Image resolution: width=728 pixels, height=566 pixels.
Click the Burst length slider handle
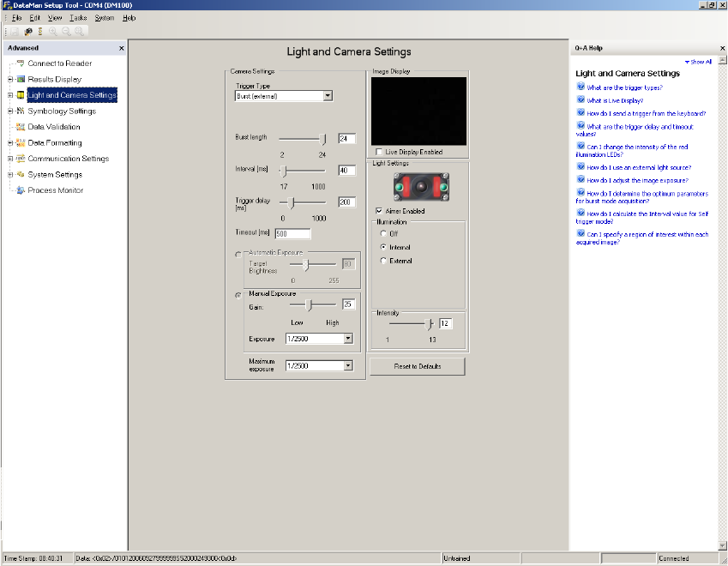[x=322, y=138]
